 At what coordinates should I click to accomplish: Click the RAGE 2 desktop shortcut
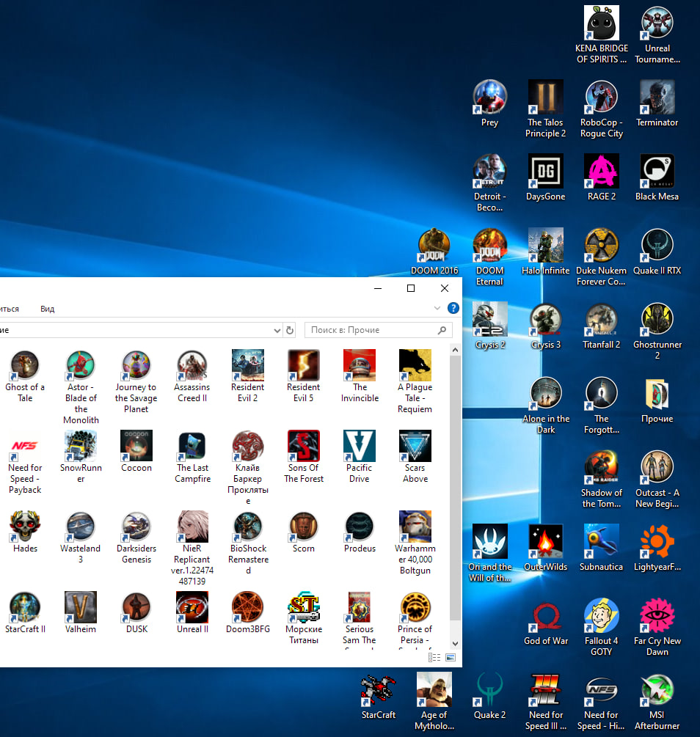click(601, 171)
